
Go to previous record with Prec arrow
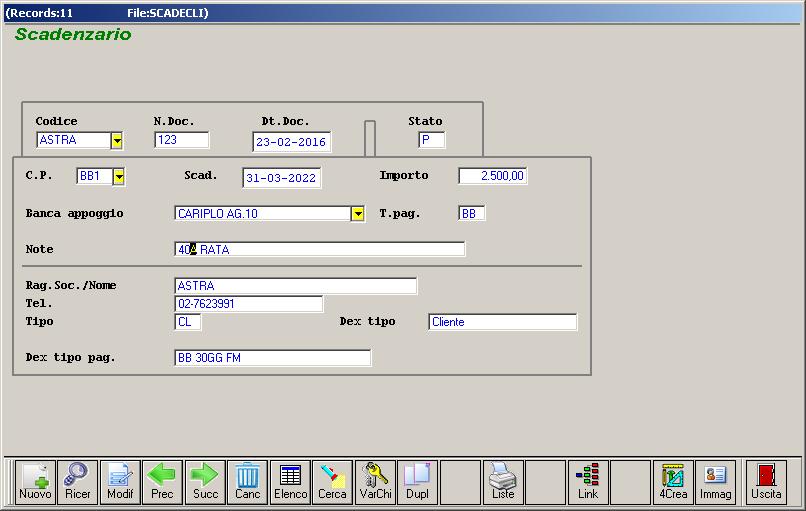coord(162,482)
